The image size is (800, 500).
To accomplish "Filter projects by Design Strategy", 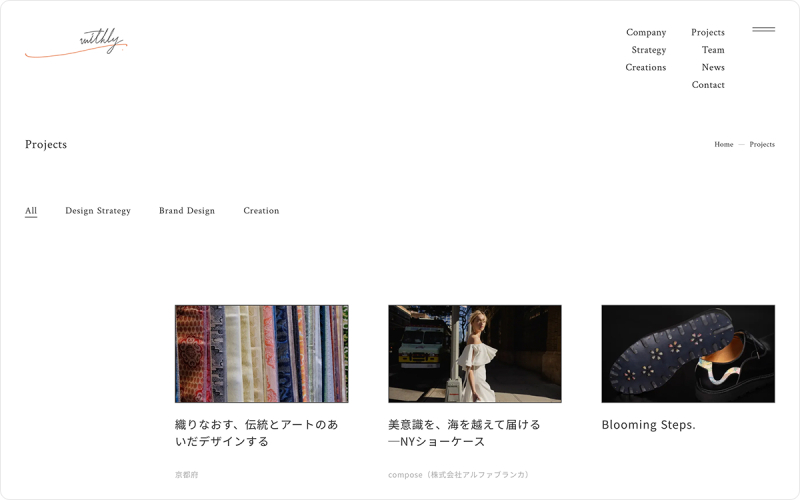I will [x=98, y=211].
